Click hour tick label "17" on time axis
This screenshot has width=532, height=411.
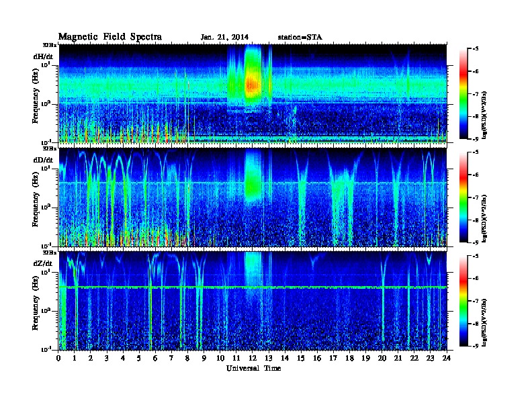click(334, 358)
